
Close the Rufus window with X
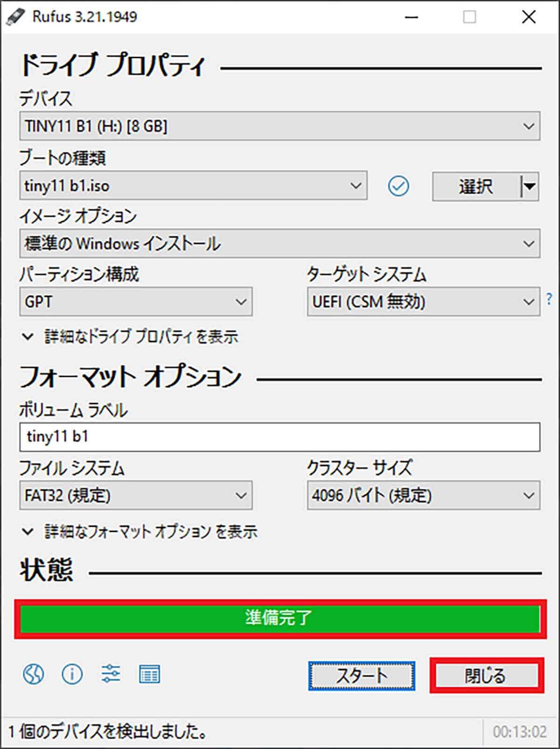529,17
